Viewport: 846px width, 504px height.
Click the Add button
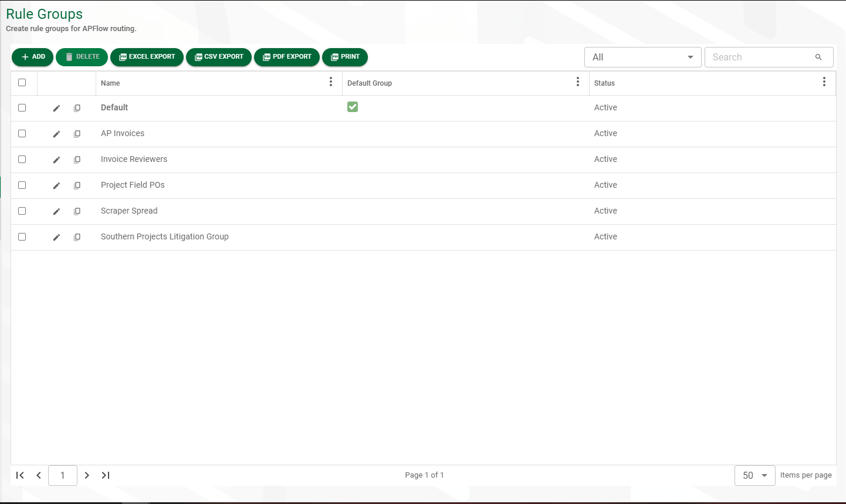tap(33, 57)
